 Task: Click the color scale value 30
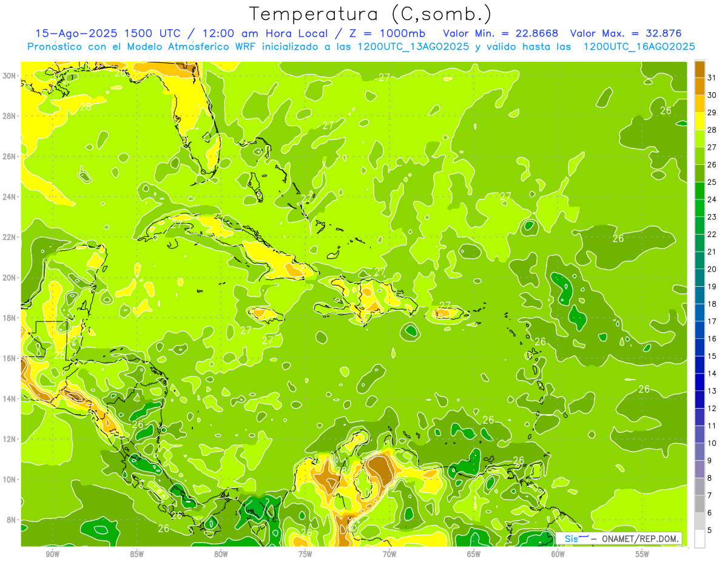(x=712, y=95)
